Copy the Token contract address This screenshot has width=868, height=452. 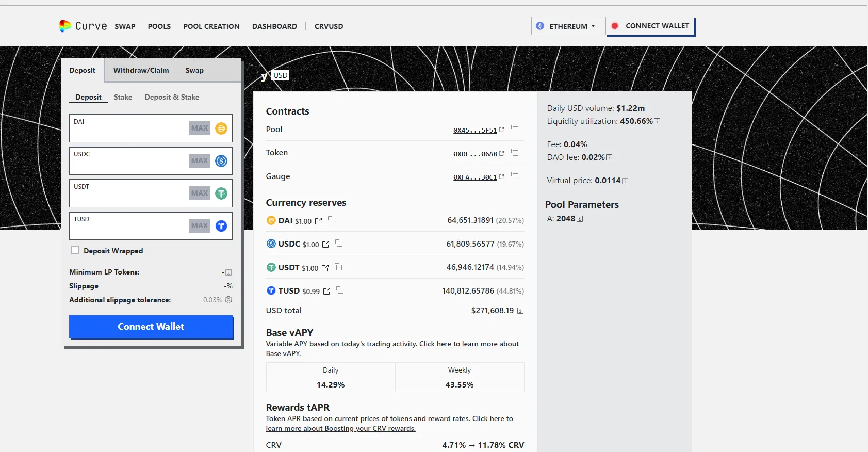[515, 153]
